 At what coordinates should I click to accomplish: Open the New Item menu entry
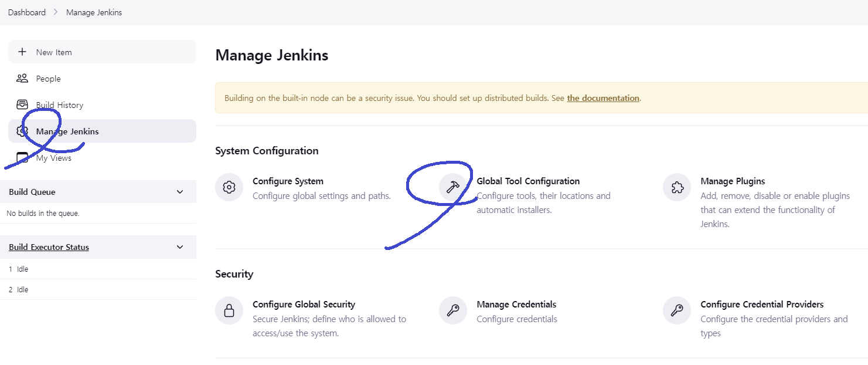pos(102,52)
